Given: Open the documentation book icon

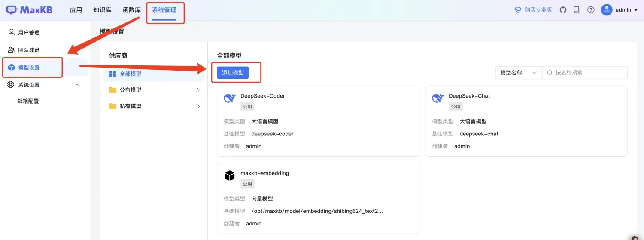Looking at the screenshot, I should tap(577, 10).
